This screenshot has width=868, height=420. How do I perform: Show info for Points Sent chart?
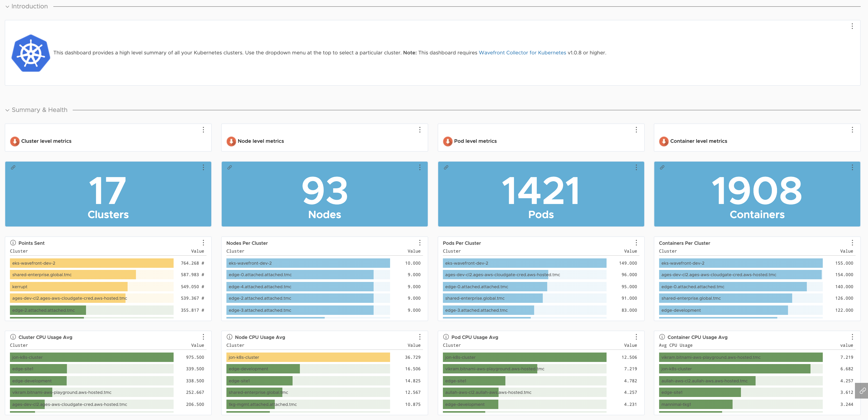[13, 243]
